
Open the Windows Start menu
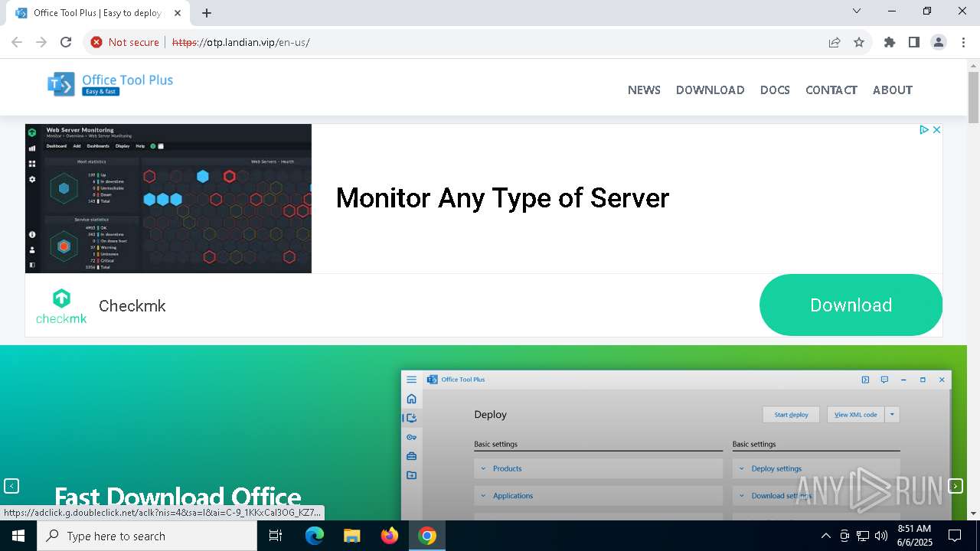point(18,536)
